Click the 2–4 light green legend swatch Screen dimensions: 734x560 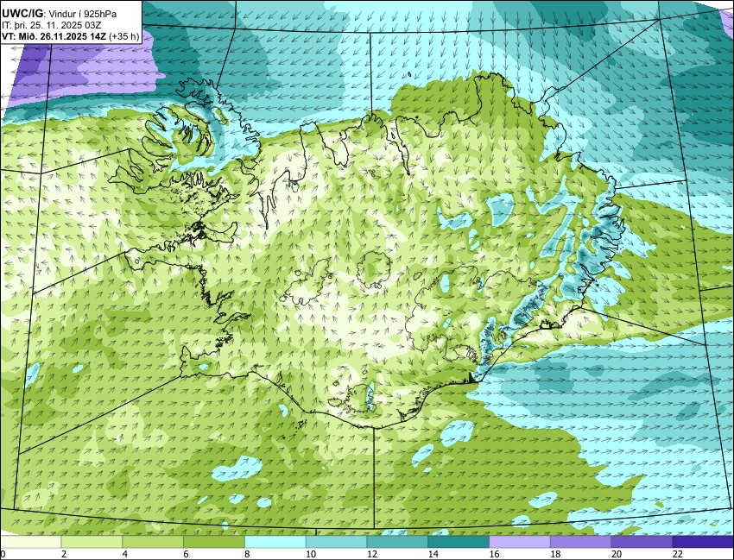[92, 542]
